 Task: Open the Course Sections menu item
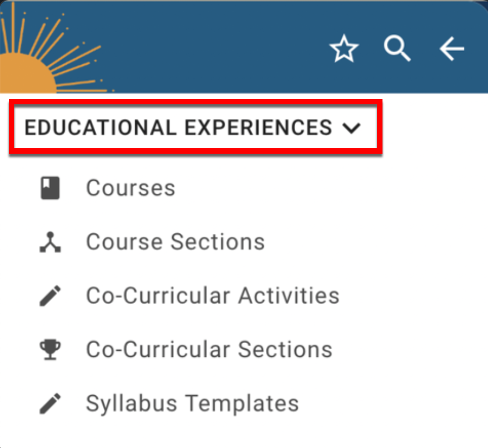point(175,242)
